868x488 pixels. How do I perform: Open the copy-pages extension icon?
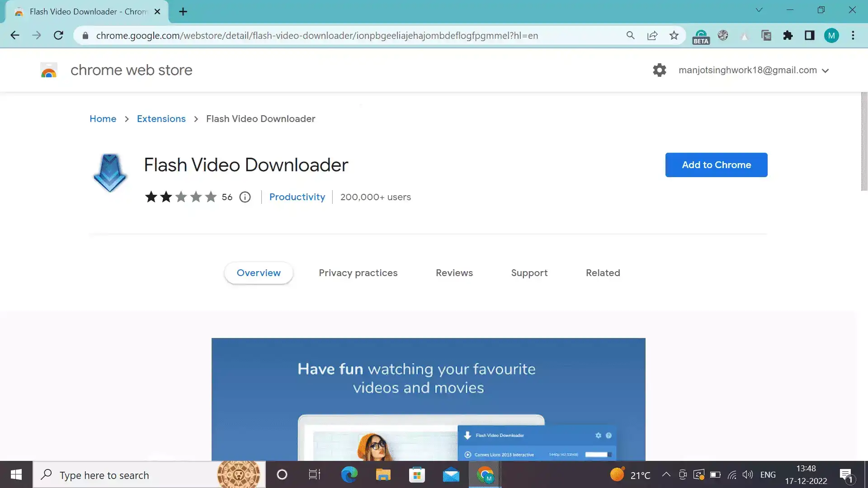click(766, 35)
